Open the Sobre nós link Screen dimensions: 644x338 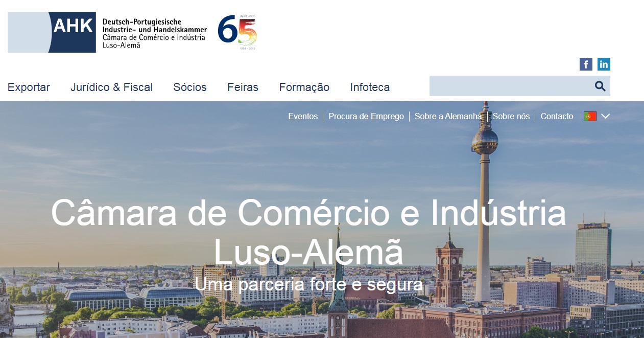[511, 117]
